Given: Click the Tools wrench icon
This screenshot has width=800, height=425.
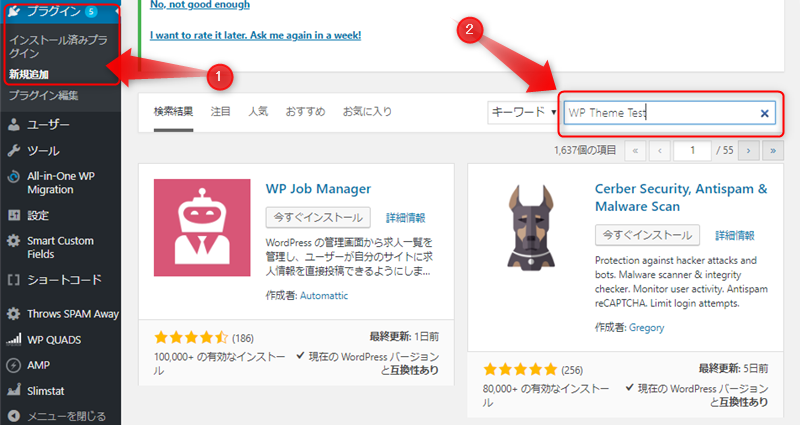Looking at the screenshot, I should click(x=14, y=151).
